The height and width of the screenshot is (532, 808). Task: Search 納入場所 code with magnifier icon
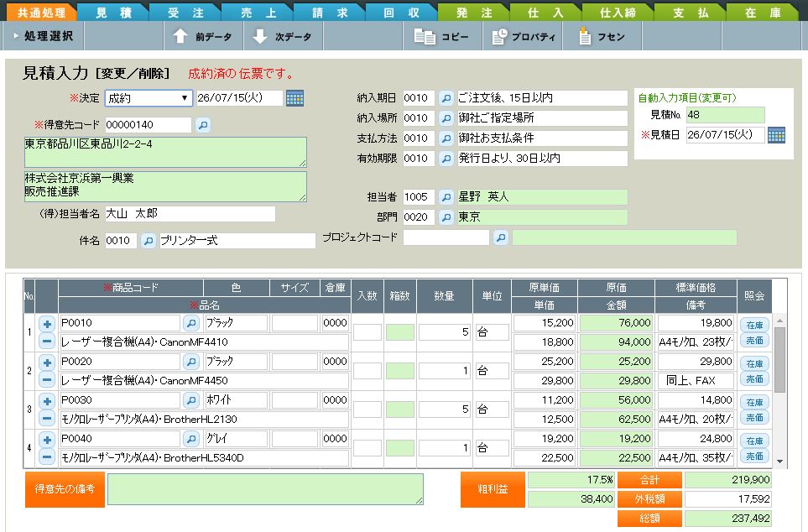446,118
